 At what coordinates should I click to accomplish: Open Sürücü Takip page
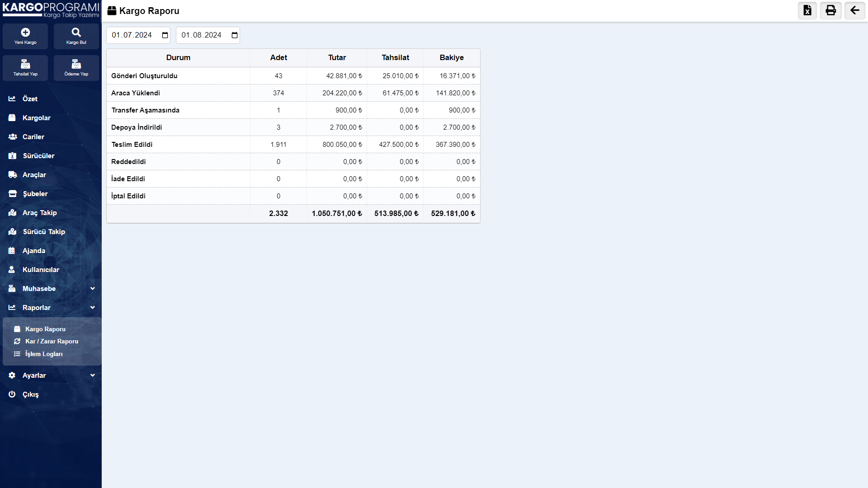[x=44, y=231]
